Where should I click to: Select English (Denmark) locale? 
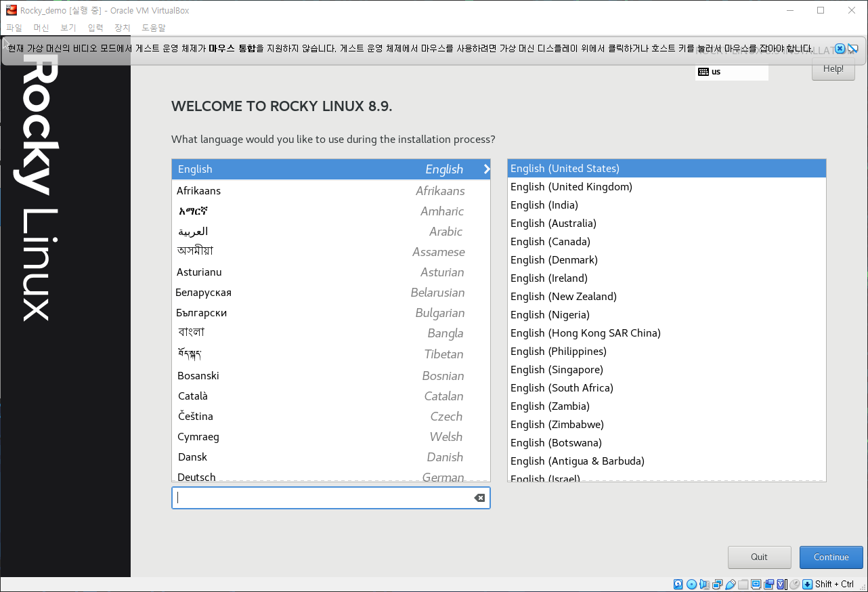[x=667, y=260]
